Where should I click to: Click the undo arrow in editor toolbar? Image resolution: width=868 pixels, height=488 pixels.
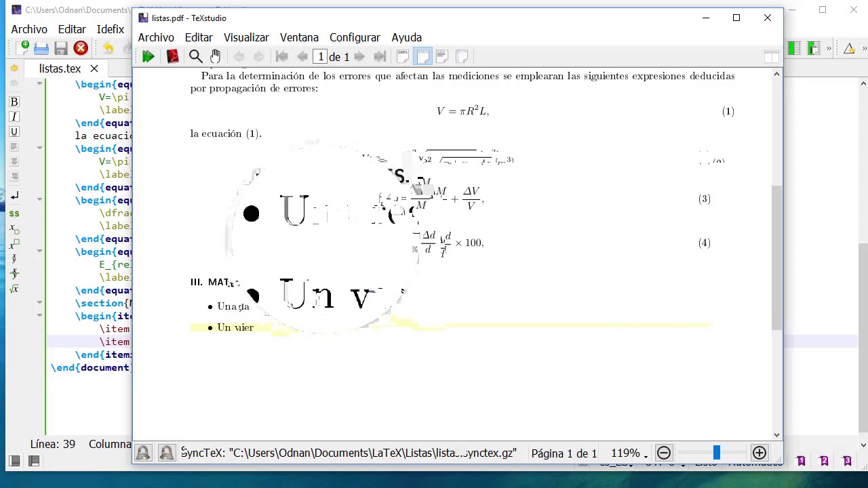point(108,48)
